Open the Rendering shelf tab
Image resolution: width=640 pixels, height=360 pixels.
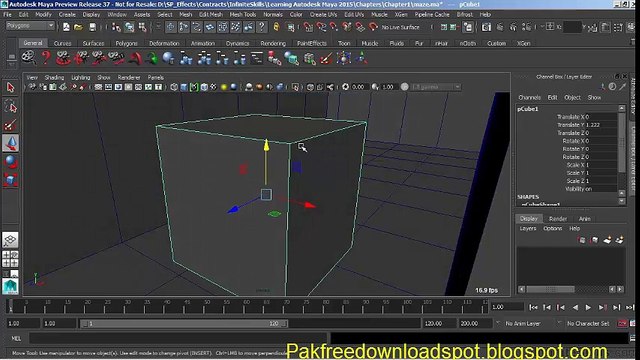273,43
